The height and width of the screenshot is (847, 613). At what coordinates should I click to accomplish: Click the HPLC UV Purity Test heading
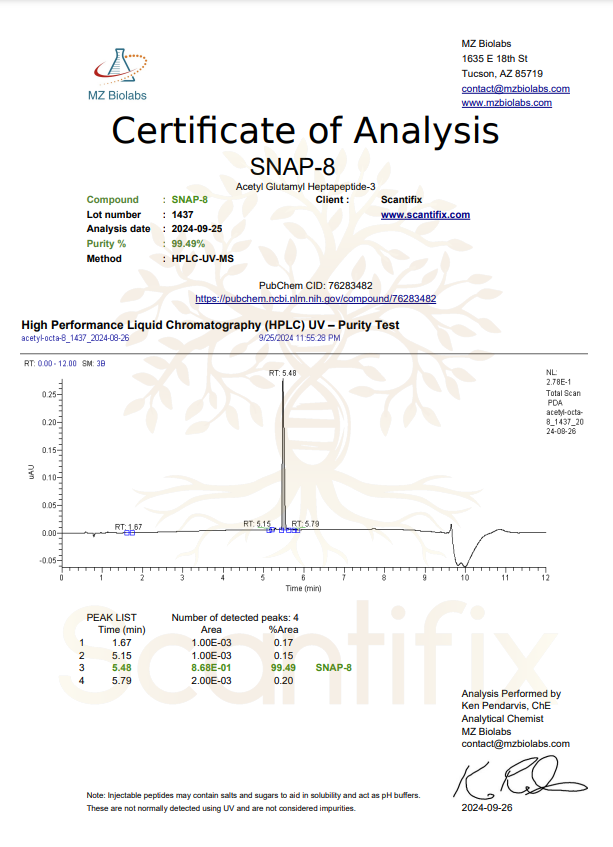point(210,325)
